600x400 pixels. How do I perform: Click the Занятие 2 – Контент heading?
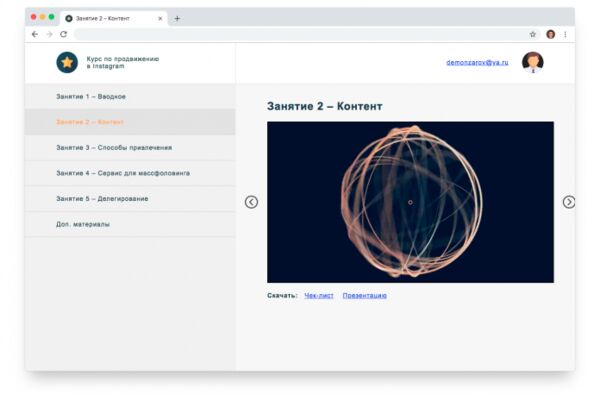coord(324,106)
